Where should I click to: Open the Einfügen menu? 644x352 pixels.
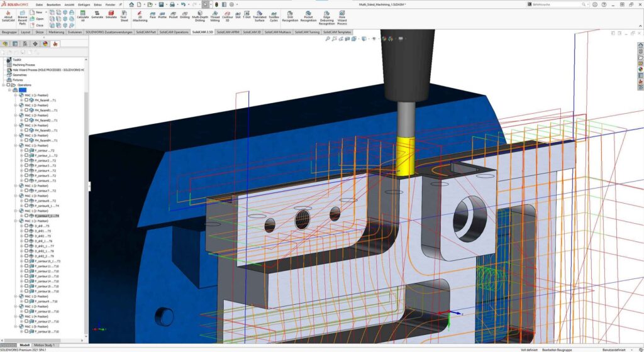83,4
